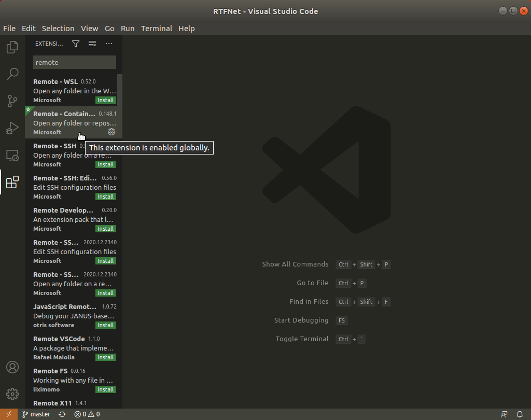Install the Remote VSCode extension
This screenshot has width=531, height=420.
point(106,358)
